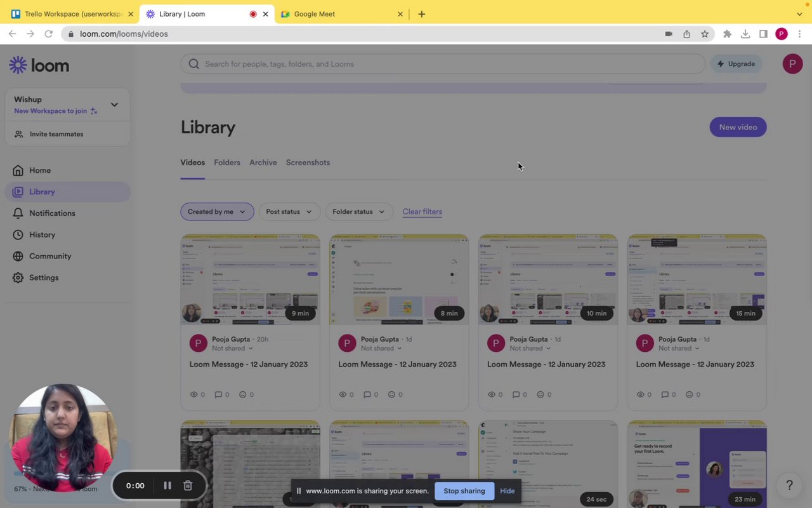
Task: Open Chrome extensions puzzle icon
Action: 727,34
